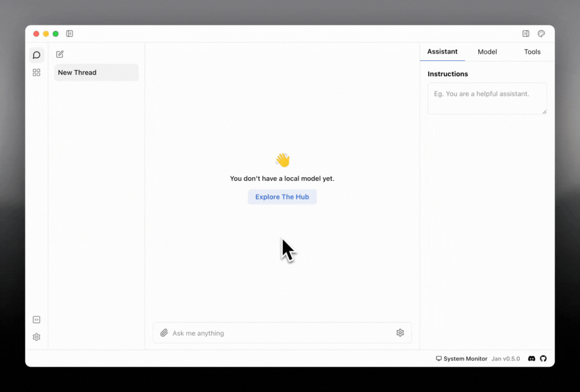Open the GitHub icon in status bar

pyautogui.click(x=543, y=359)
